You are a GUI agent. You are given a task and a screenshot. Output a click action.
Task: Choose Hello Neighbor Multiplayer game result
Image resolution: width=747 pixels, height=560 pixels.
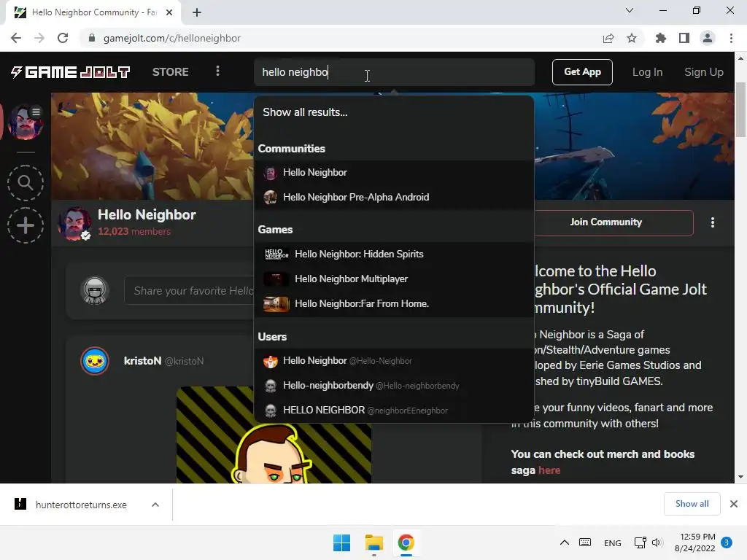tap(394, 279)
